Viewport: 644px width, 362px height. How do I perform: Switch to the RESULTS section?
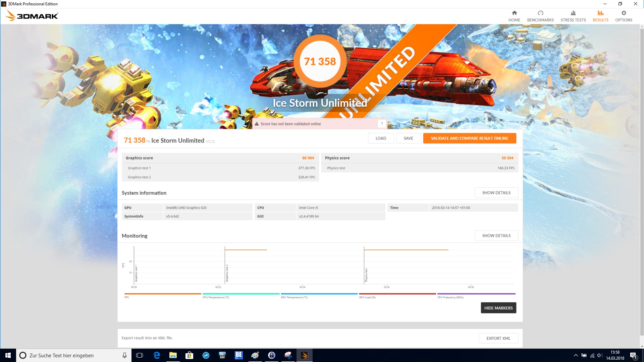pos(600,16)
